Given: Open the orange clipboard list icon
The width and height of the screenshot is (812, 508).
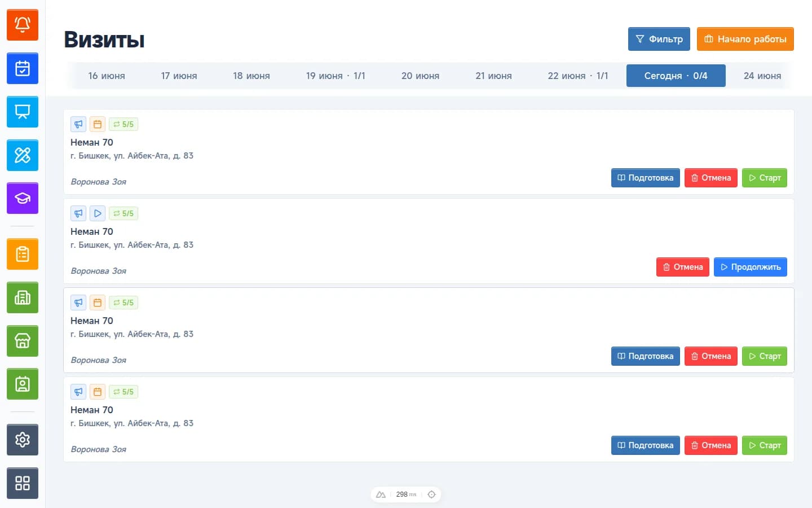Looking at the screenshot, I should (x=23, y=254).
